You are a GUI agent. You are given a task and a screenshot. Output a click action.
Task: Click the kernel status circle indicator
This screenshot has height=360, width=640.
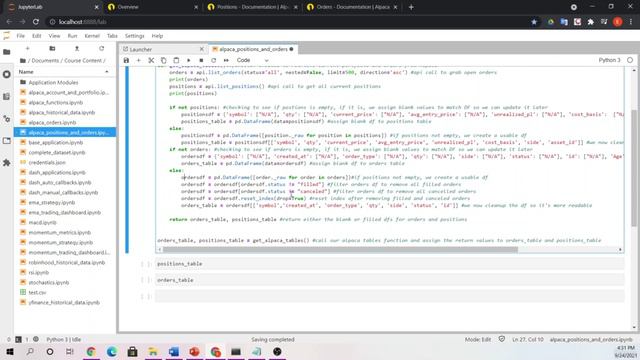tap(630, 60)
